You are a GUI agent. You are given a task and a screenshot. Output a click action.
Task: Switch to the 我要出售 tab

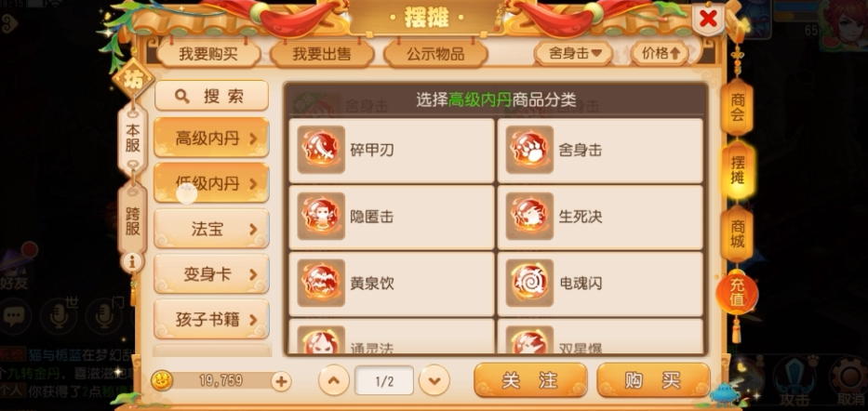click(322, 54)
